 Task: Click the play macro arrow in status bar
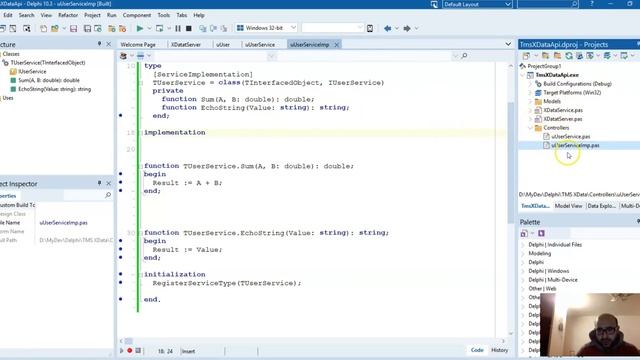point(121,351)
